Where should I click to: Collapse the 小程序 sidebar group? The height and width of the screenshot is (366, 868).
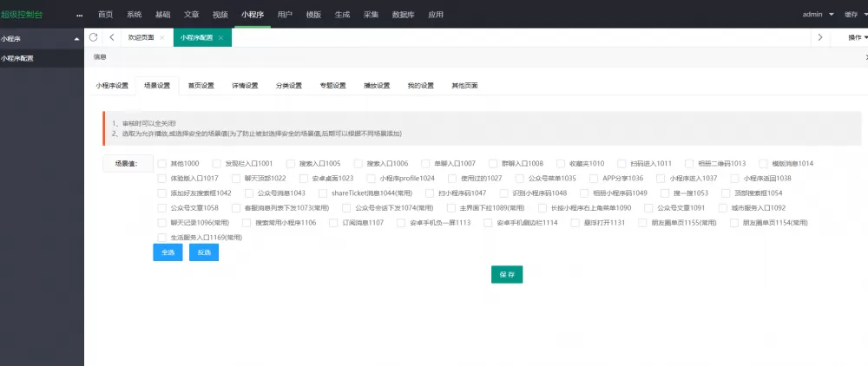click(x=77, y=39)
